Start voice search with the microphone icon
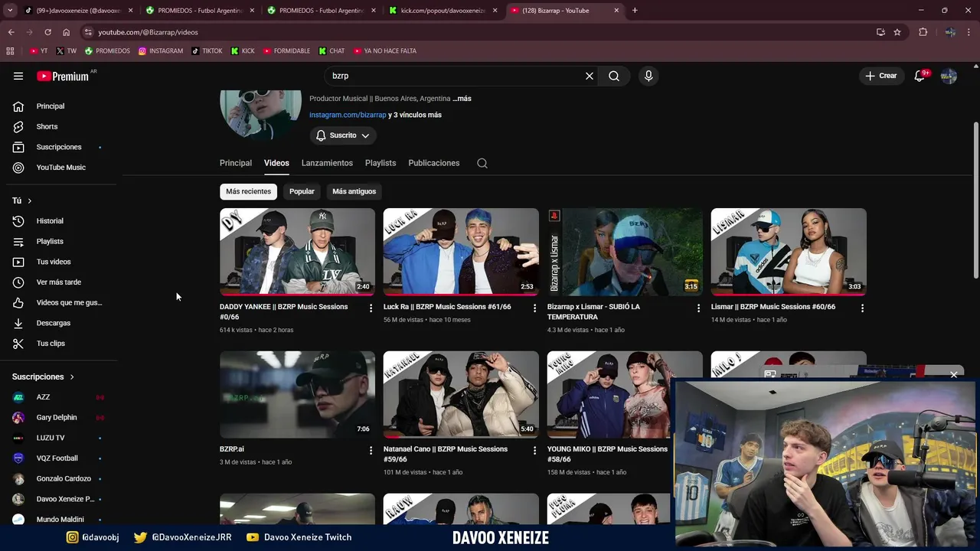This screenshot has width=980, height=551. tap(648, 76)
